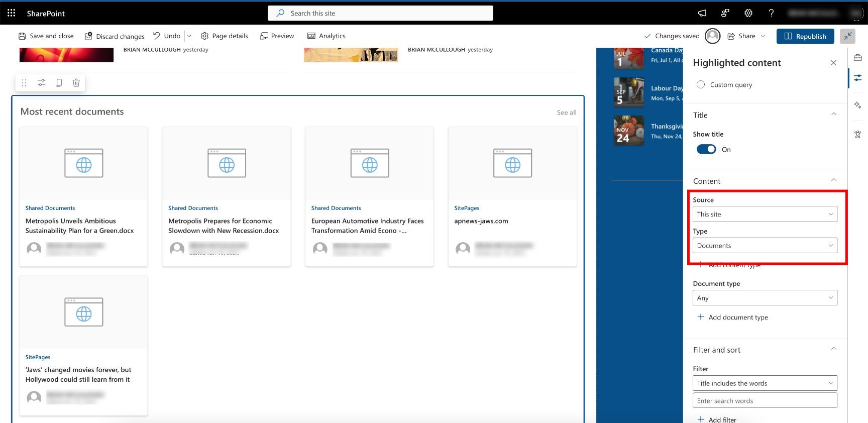The image size is (868, 423).
Task: Open the Source dropdown showing This site
Action: [765, 214]
